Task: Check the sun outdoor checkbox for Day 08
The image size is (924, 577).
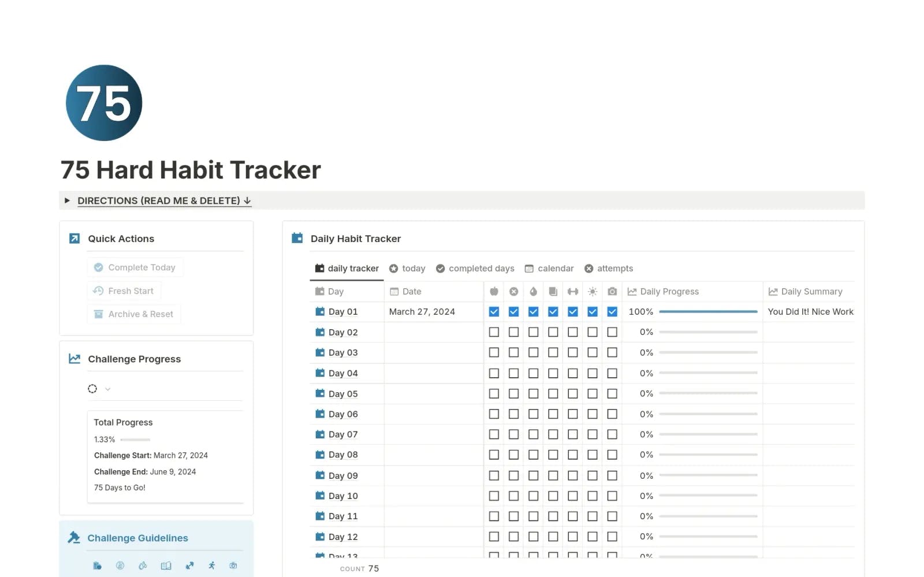Action: coord(593,455)
